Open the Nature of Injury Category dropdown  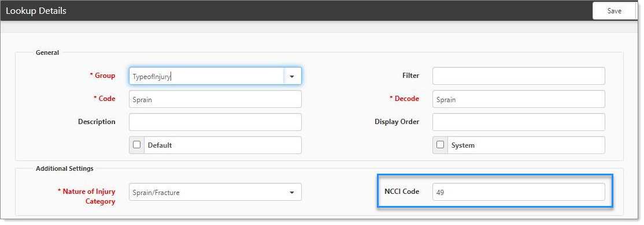pyautogui.click(x=215, y=192)
